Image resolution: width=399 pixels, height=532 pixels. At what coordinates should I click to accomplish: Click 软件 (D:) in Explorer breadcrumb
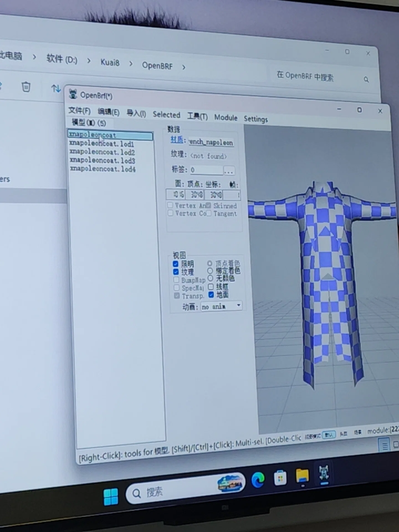pyautogui.click(x=62, y=59)
